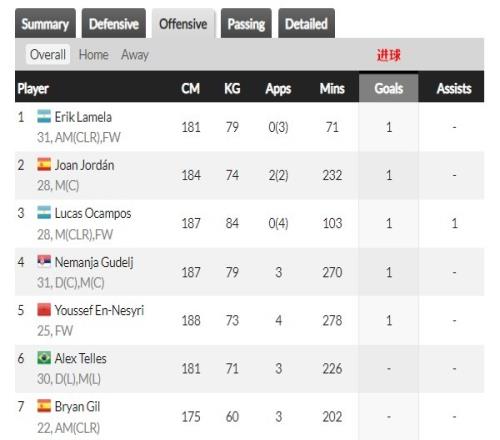The image size is (500, 440).
Task: Open the Detailed tab
Action: (306, 24)
